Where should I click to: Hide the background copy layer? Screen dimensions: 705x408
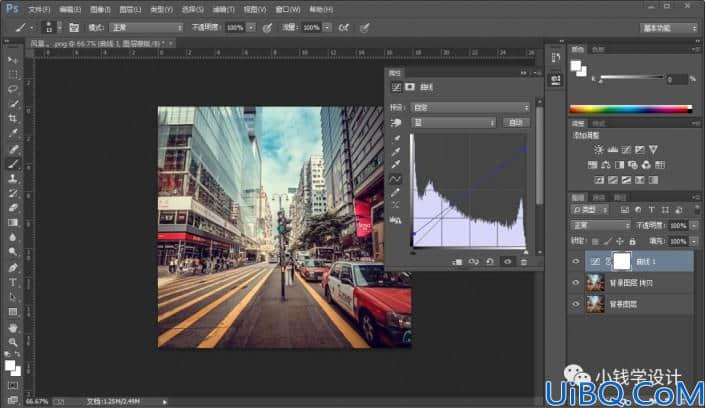[x=576, y=282]
